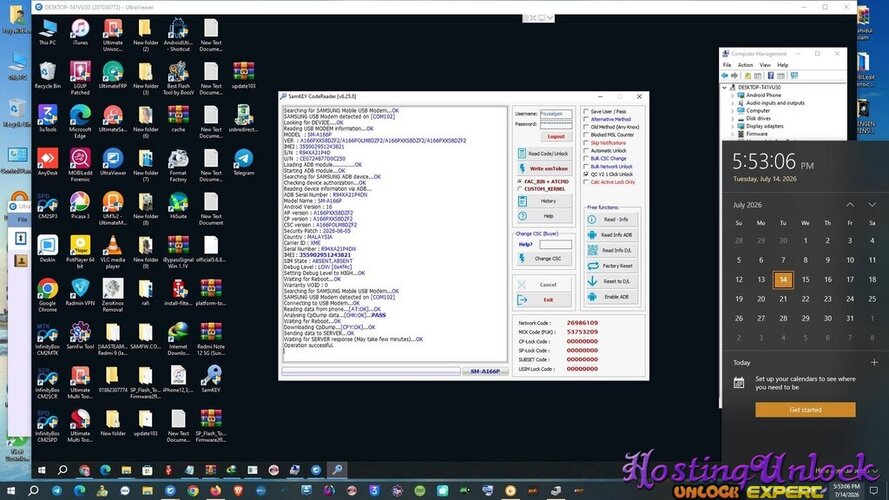Open Action menu in Computer Management
889x500 pixels.
pyautogui.click(x=745, y=65)
